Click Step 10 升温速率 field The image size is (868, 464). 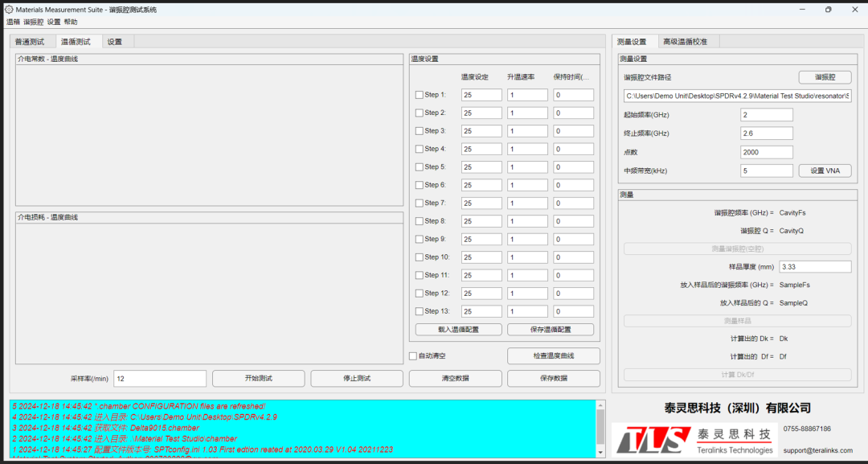(x=527, y=257)
